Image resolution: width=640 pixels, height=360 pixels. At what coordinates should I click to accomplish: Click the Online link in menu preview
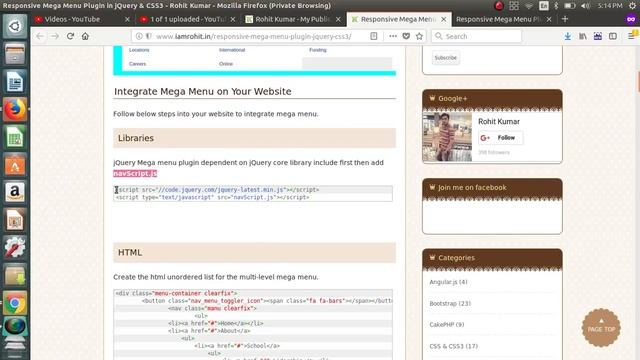coord(226,64)
